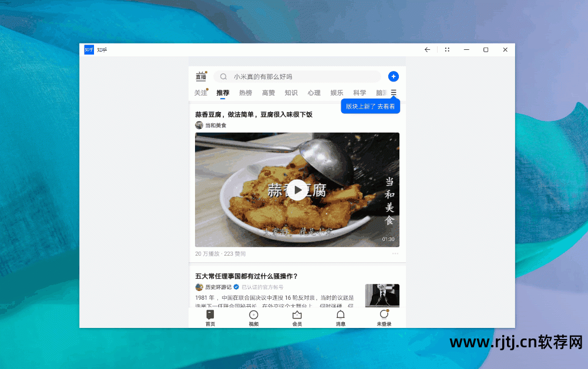Click the 历史环游记 avatar

(x=199, y=287)
